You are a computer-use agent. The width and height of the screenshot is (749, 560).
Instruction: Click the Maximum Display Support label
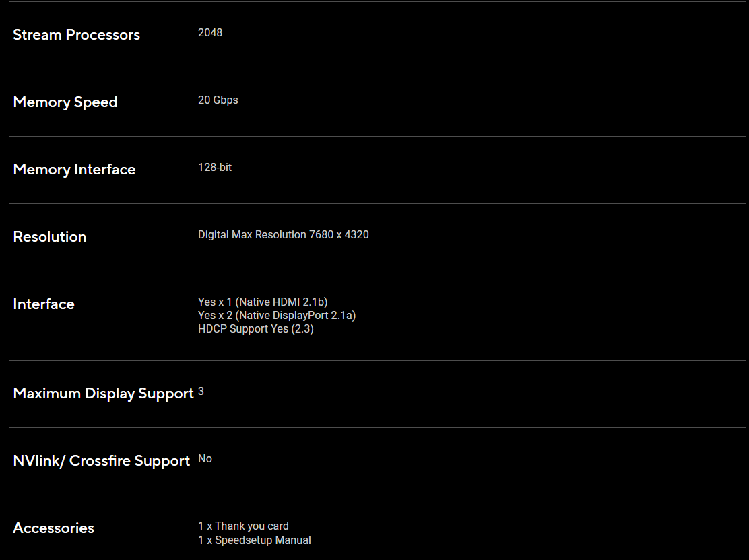tap(103, 394)
